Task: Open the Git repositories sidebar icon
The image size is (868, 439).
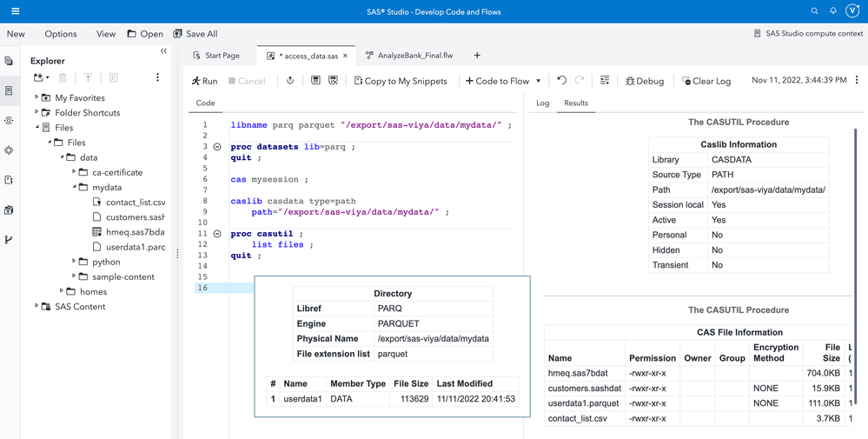Action: tap(9, 239)
